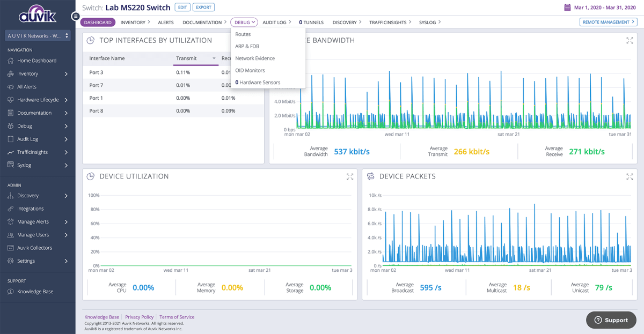Open footer Knowledge Base link

102,317
